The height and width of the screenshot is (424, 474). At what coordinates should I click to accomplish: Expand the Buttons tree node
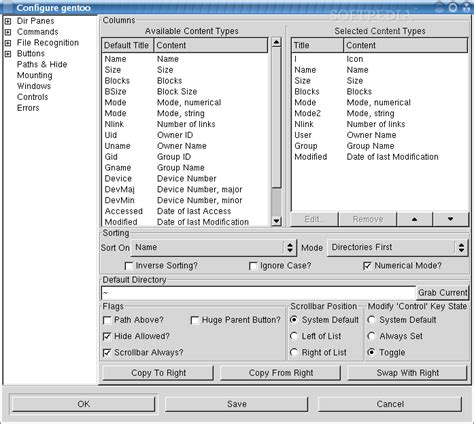pyautogui.click(x=8, y=54)
